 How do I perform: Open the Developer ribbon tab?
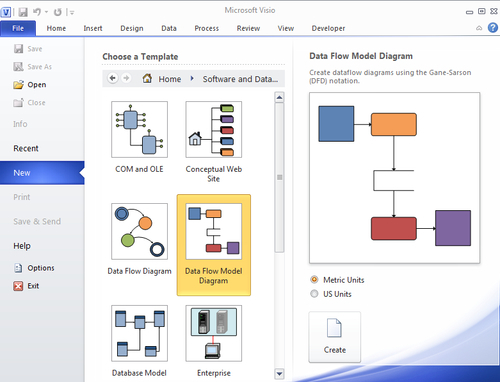tap(328, 28)
